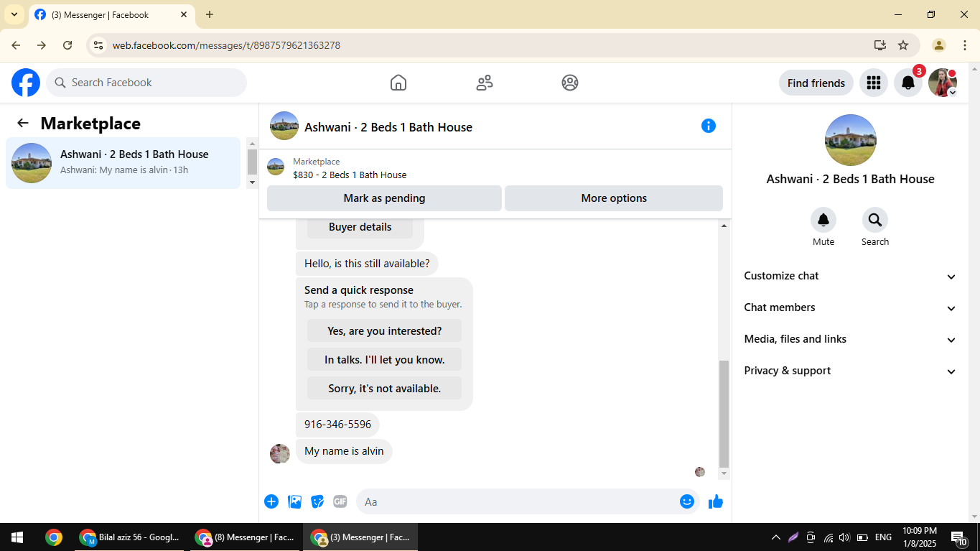Click chat message area scrollbar
Screen dimensions: 980x551
[724, 414]
